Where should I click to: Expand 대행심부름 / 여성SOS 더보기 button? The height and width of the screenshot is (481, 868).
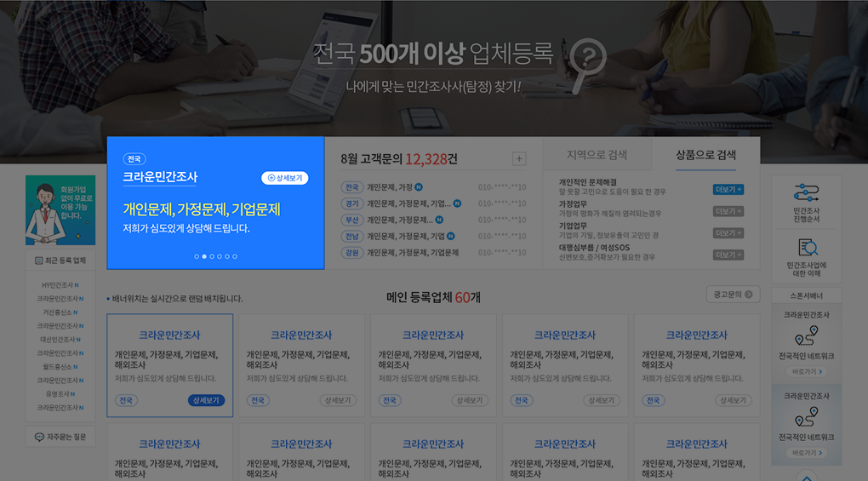pyautogui.click(x=728, y=255)
